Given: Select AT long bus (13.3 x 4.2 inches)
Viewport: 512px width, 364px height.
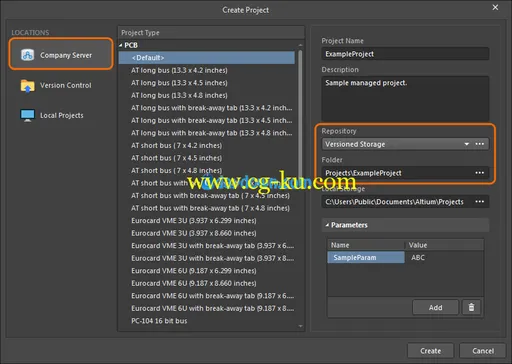Looking at the screenshot, I should pyautogui.click(x=207, y=70).
